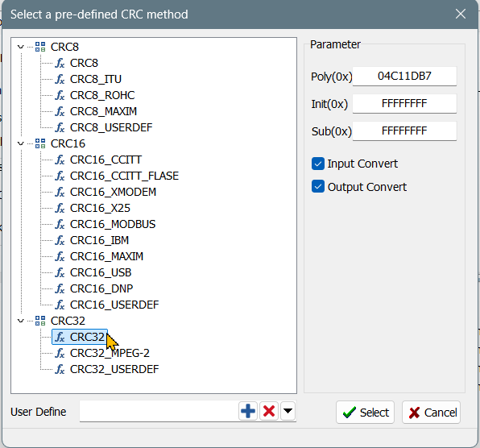480x448 pixels.
Task: Toggle the Output Convert checkbox
Action: (318, 186)
